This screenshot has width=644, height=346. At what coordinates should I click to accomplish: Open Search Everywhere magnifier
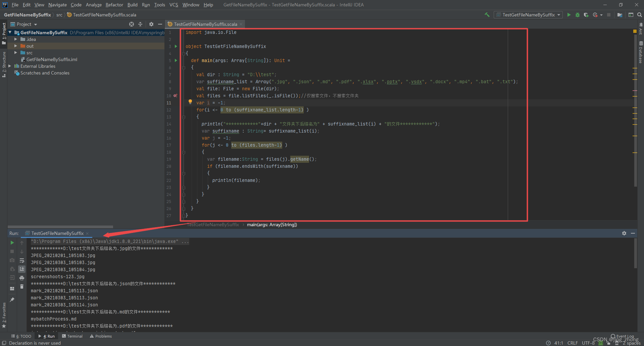point(640,15)
